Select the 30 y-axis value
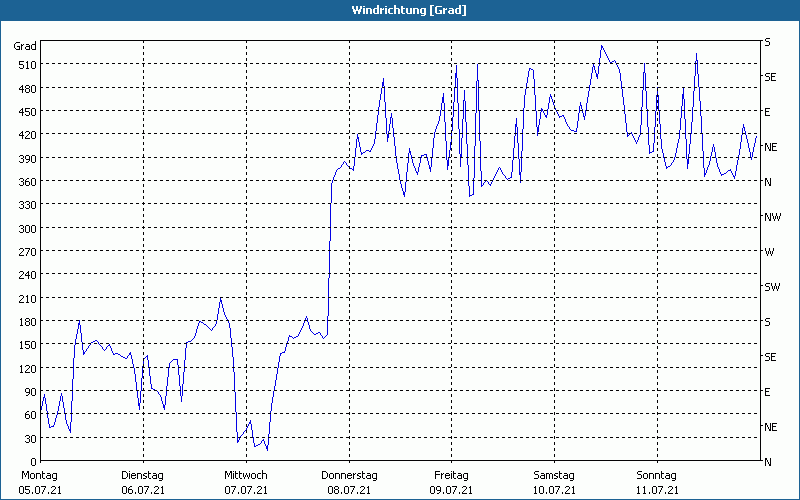 tap(31, 439)
